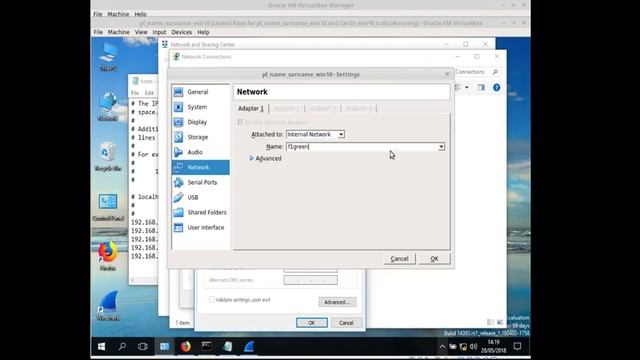Open Shared Folders settings category
This screenshot has height=360, width=640.
[x=200, y=213]
